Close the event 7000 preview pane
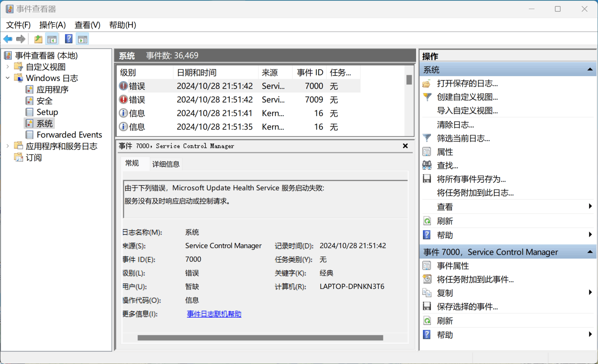The width and height of the screenshot is (598, 364). tap(405, 146)
